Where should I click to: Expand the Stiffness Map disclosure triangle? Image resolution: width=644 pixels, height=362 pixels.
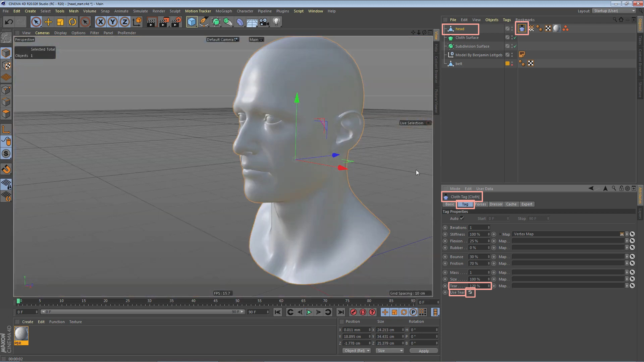pos(500,234)
